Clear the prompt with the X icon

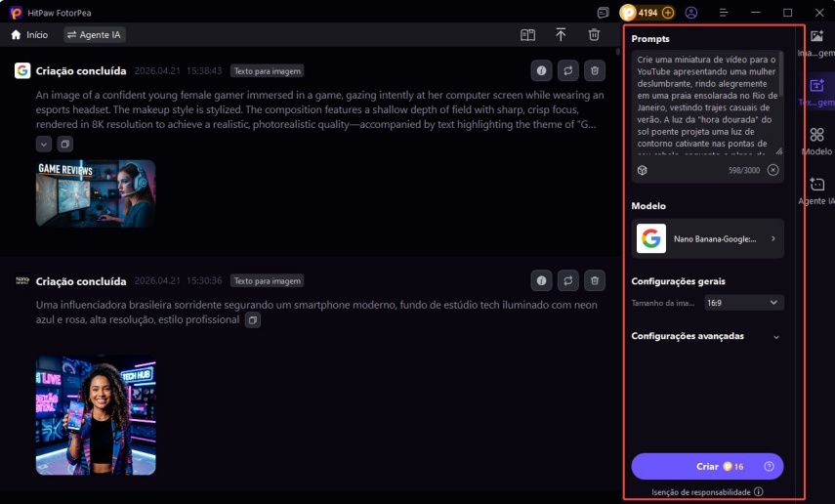tap(772, 170)
